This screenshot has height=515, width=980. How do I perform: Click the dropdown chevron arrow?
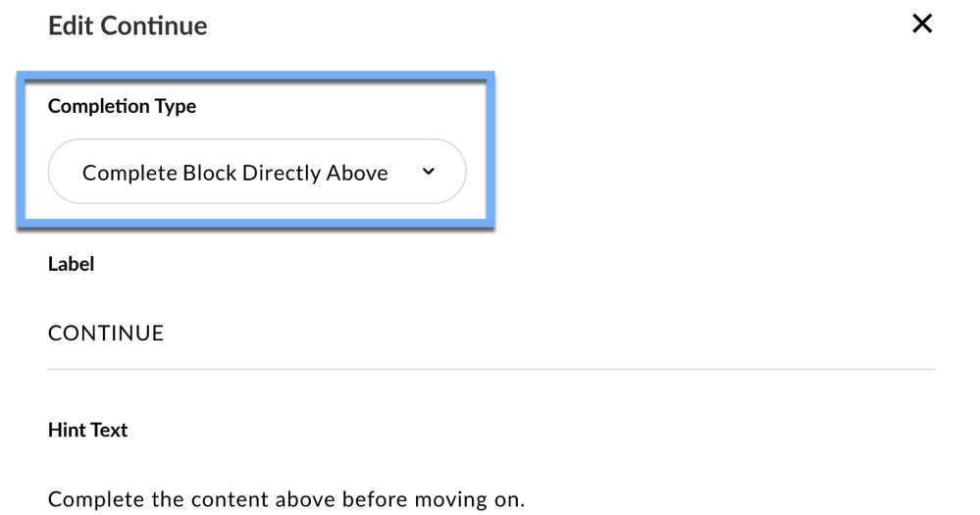pos(428,172)
